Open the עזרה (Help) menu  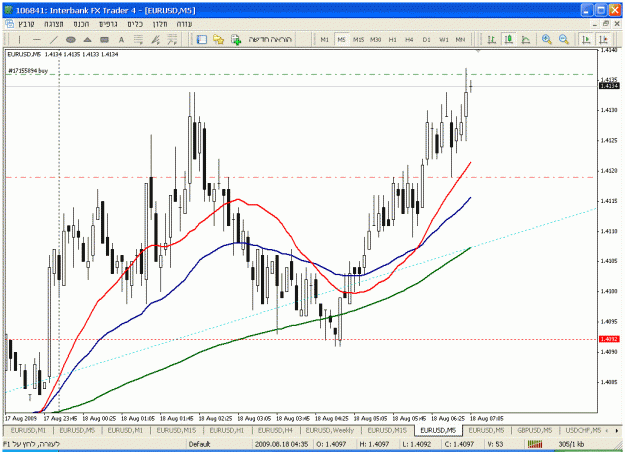tap(185, 24)
